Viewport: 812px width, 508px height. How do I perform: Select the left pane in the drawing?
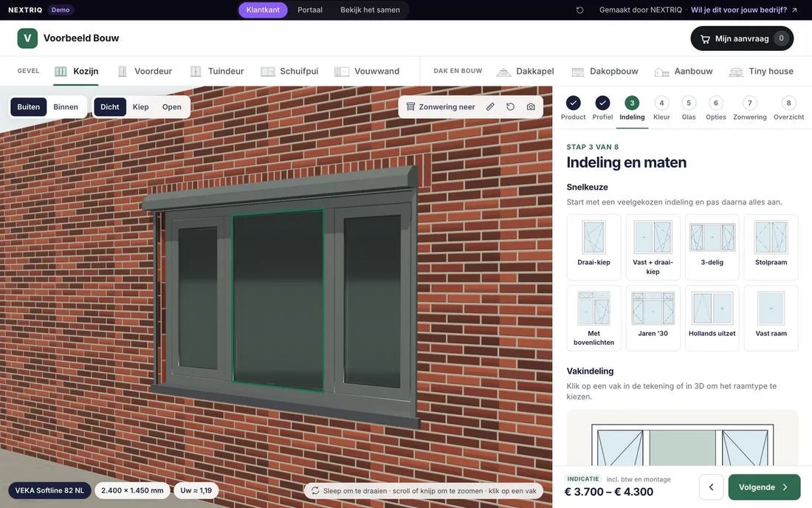(620, 447)
